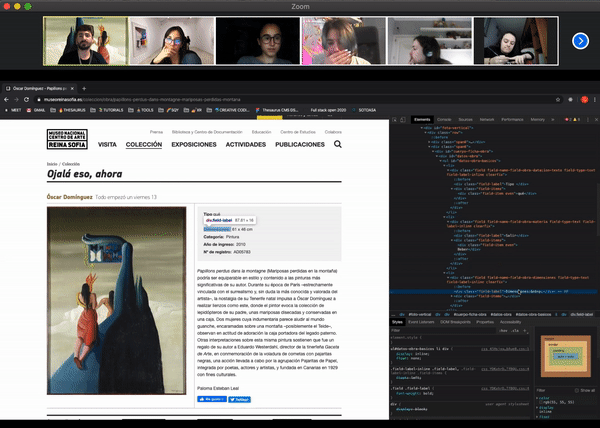This screenshot has width=600, height=428.
Task: Expand the span8 div node
Action: pyautogui.click(x=427, y=143)
